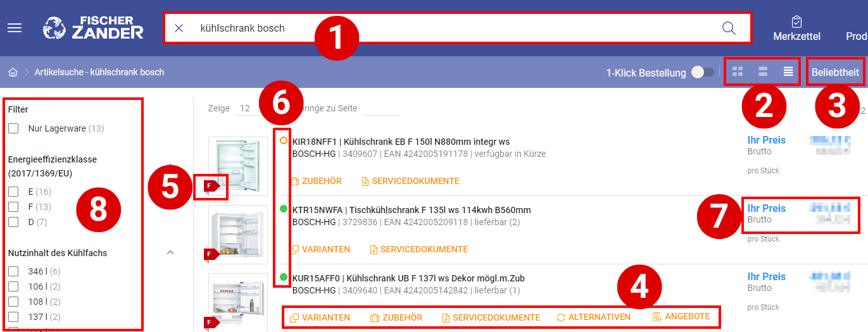Clear search text with X icon
Image resolution: width=868 pixels, height=332 pixels.
click(179, 28)
